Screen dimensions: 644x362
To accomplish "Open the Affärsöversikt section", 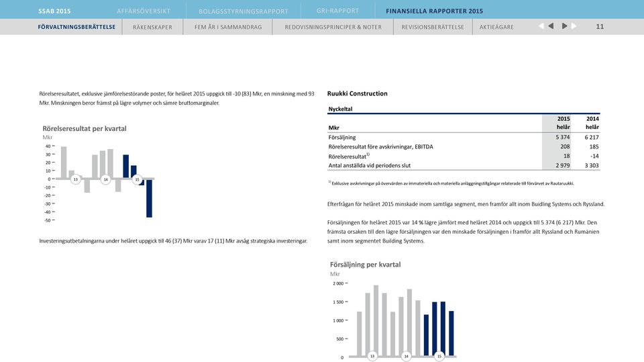I will [x=144, y=11].
